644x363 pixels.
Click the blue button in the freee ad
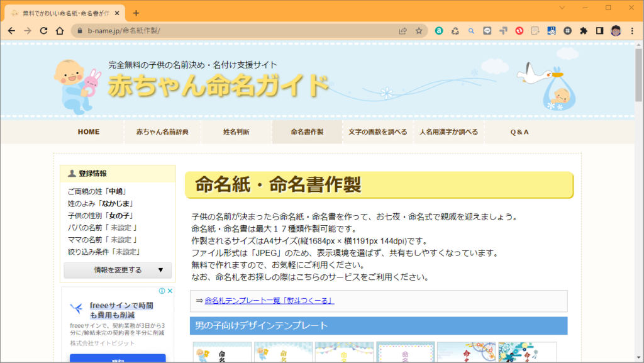click(x=117, y=359)
